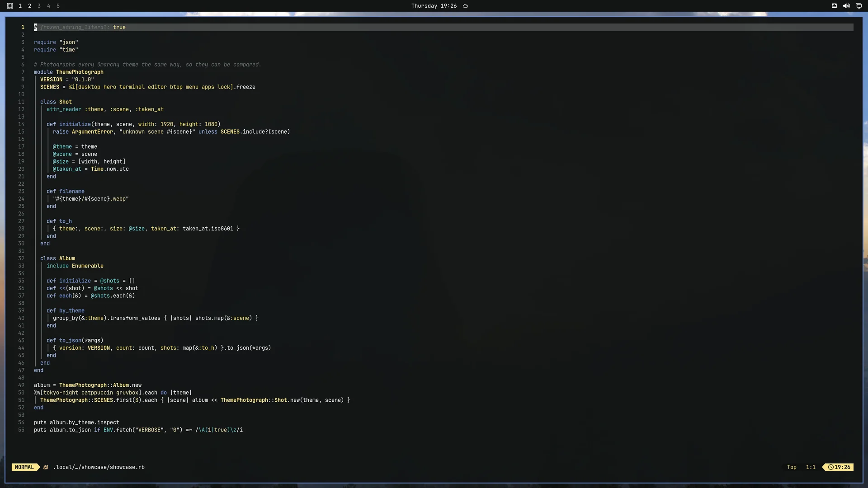Click the clock icon showing 19:26 in statusline

pyautogui.click(x=831, y=467)
